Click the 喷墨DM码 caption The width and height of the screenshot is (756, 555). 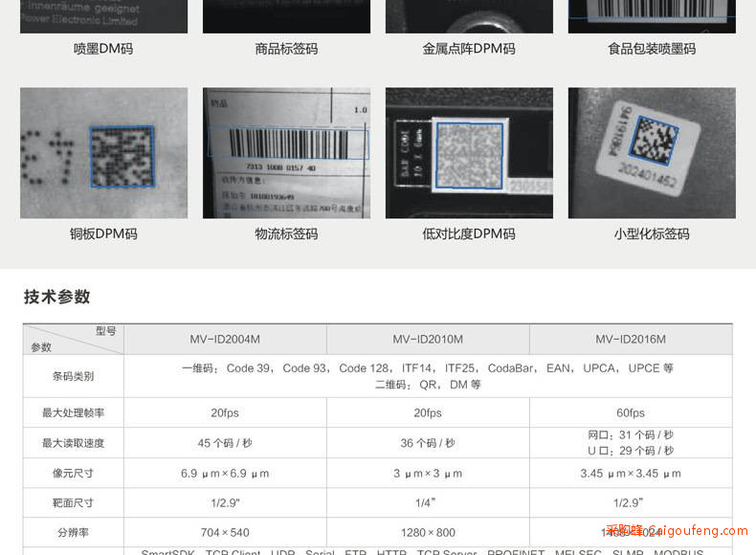tap(103, 49)
